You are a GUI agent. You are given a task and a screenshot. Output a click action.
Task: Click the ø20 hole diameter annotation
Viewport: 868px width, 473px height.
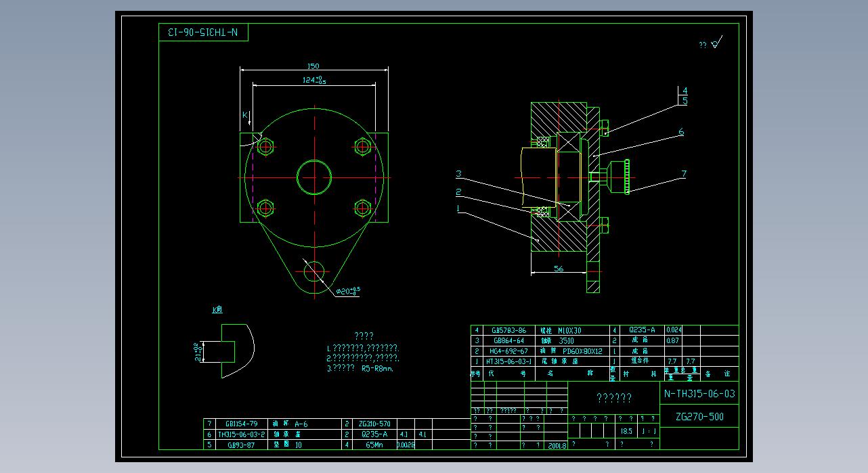pyautogui.click(x=348, y=291)
